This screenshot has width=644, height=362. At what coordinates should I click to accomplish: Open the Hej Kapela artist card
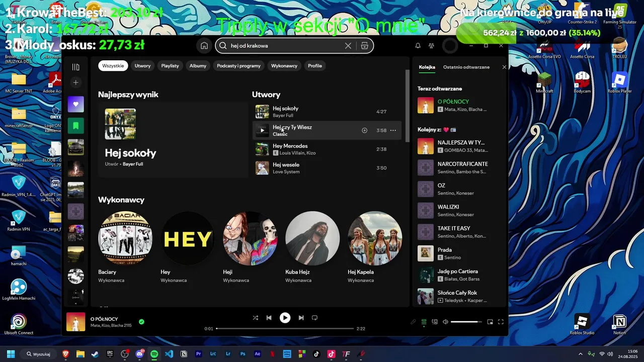(x=375, y=248)
